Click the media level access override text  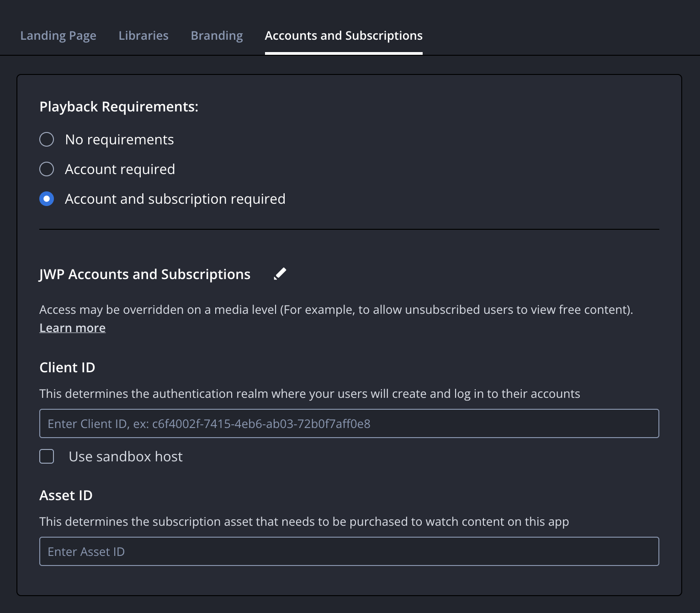336,310
